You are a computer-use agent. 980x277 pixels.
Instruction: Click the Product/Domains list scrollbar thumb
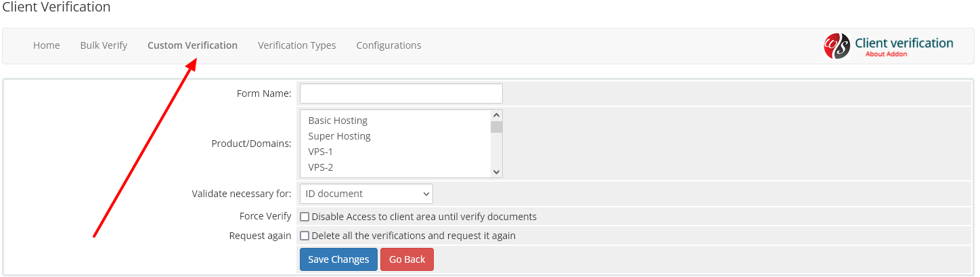click(x=497, y=127)
